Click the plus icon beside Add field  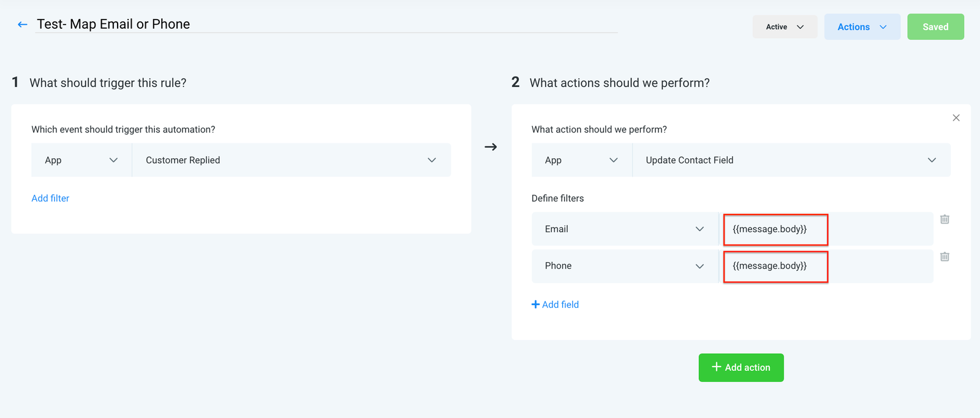point(535,305)
